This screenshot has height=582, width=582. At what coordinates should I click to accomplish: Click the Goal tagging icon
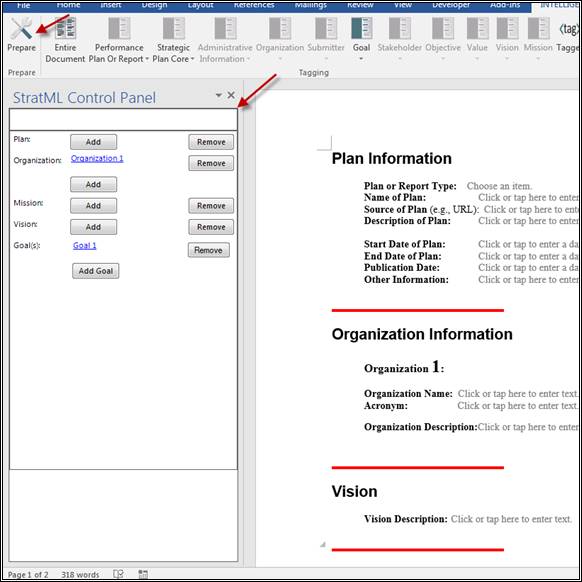[x=361, y=28]
